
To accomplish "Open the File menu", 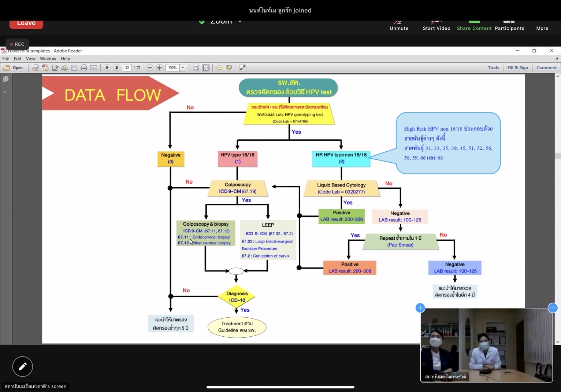I will [x=6, y=59].
